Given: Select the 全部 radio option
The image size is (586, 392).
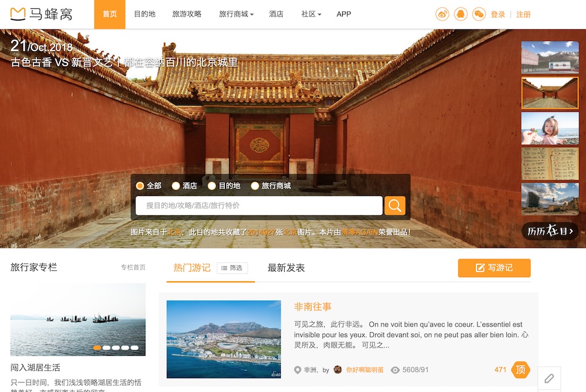Looking at the screenshot, I should (x=140, y=186).
